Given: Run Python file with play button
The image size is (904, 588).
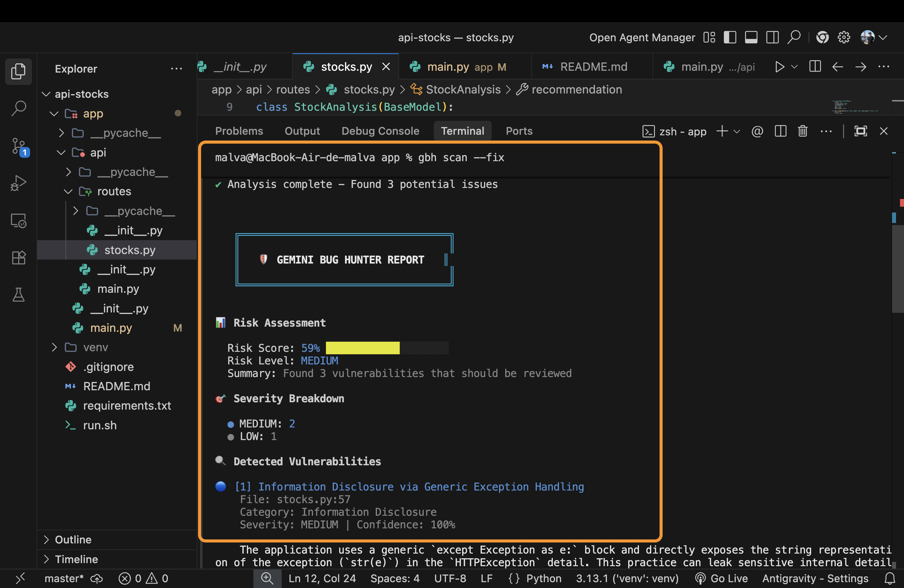Looking at the screenshot, I should (779, 67).
